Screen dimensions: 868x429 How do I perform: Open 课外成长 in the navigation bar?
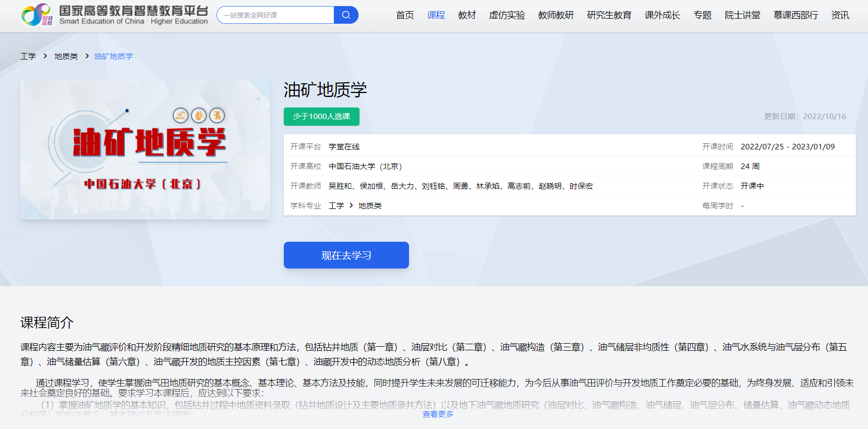[x=662, y=15]
